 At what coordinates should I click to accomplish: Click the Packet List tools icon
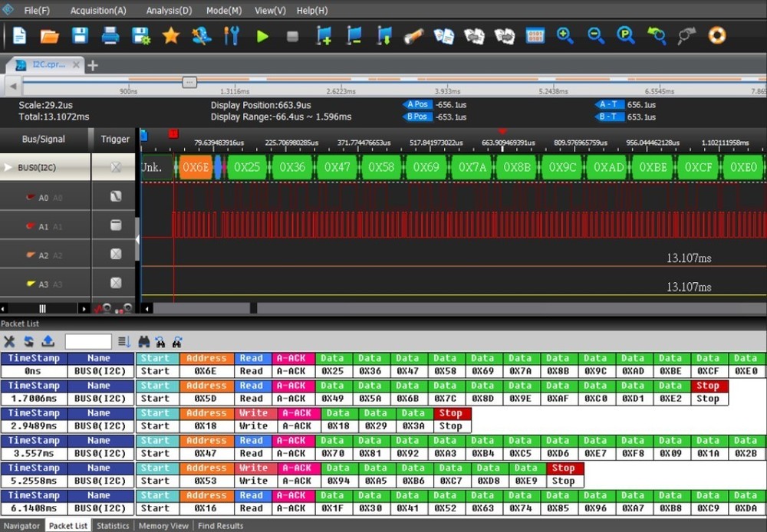click(x=8, y=342)
